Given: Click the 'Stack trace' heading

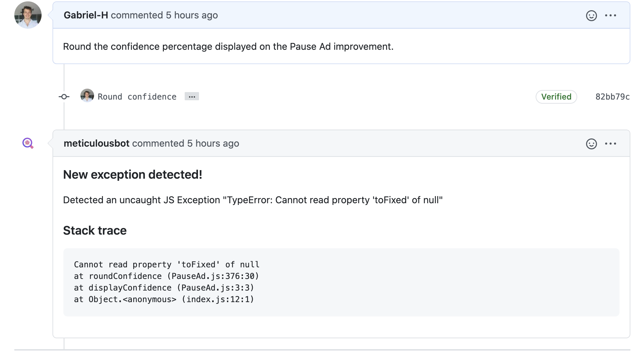Looking at the screenshot, I should point(95,231).
